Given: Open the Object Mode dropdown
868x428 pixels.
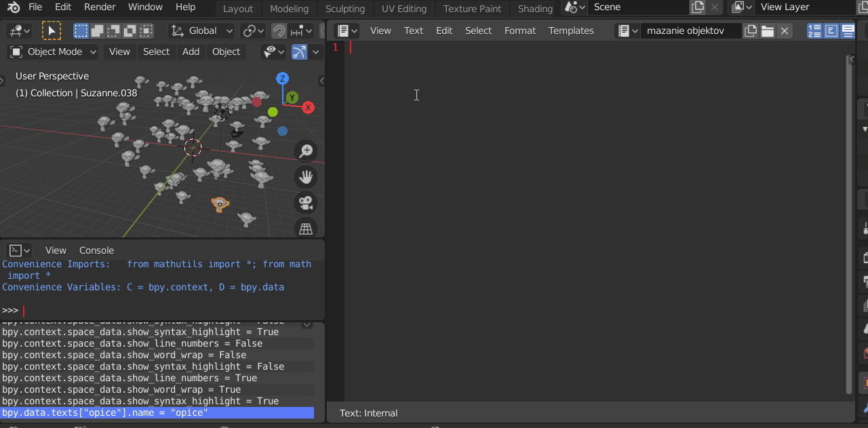Looking at the screenshot, I should click(53, 52).
